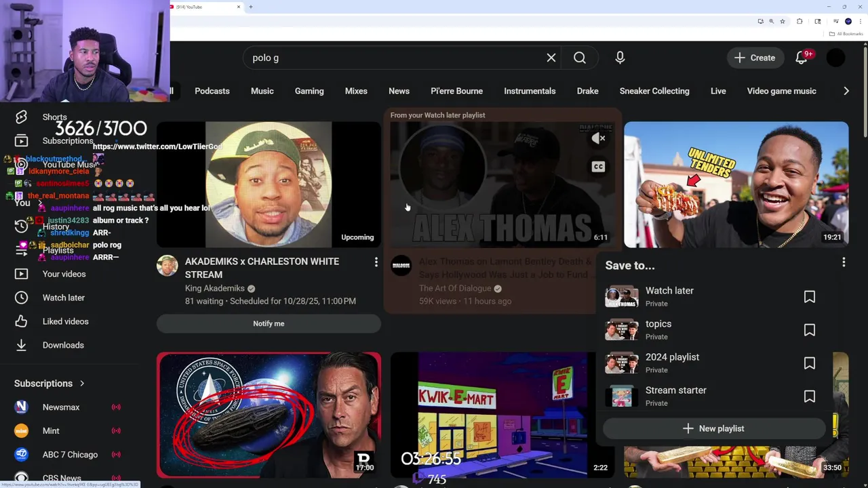Open King Akademiks channel avatar
The image size is (868, 488).
point(167,266)
